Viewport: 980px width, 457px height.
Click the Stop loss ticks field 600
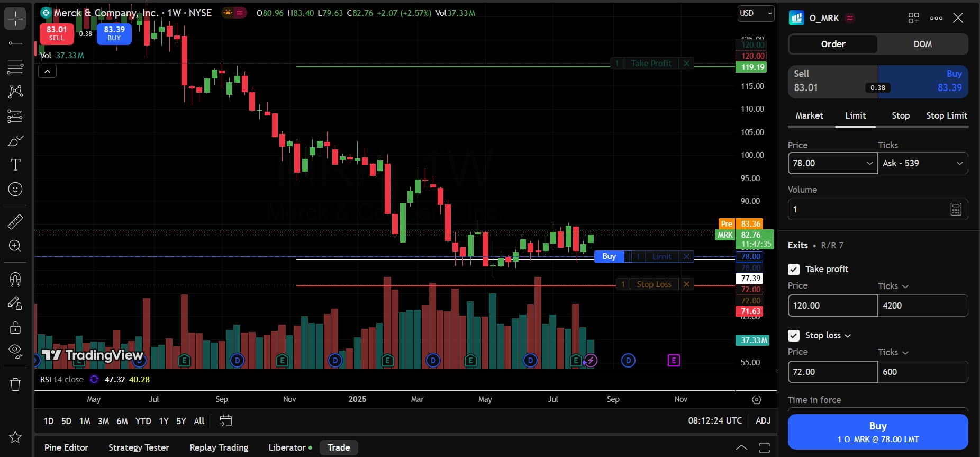point(923,372)
